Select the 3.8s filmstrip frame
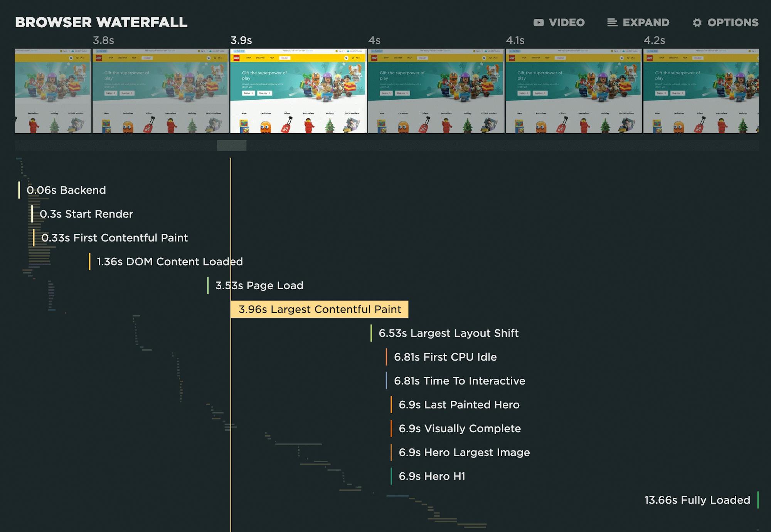The height and width of the screenshot is (532, 771). click(x=160, y=91)
